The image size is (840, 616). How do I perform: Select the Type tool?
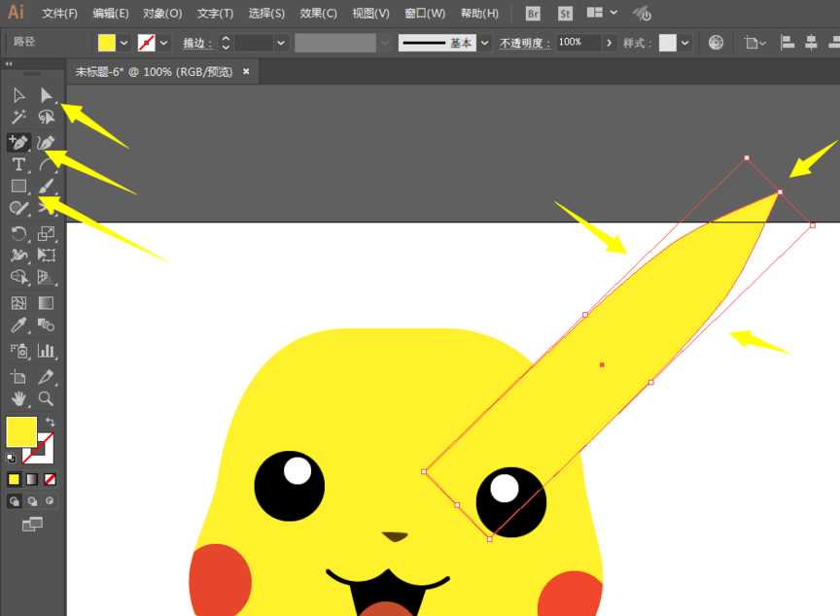18,164
